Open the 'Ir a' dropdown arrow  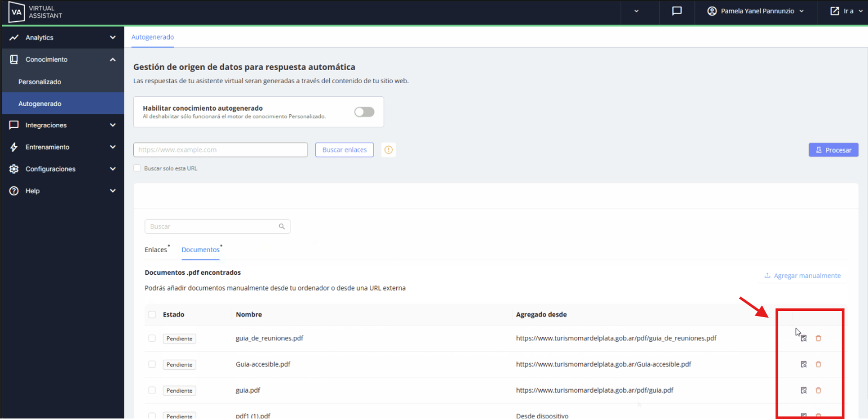860,11
